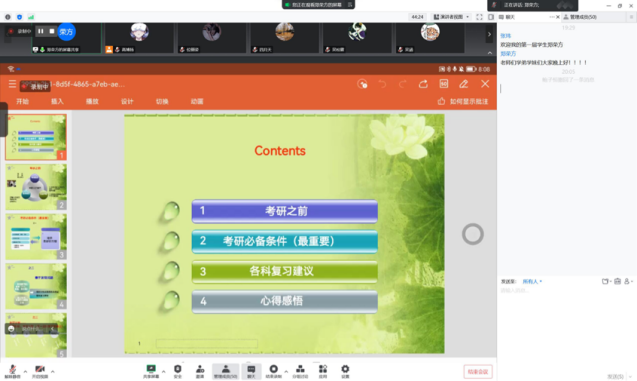The width and height of the screenshot is (637, 381).
Task: Open the share screen option
Action: (151, 371)
